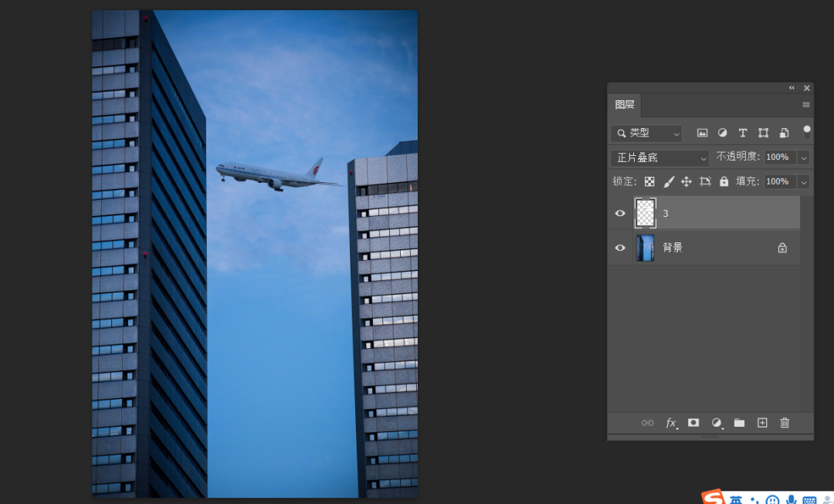
Task: Open layer styles fx menu
Action: [x=671, y=423]
